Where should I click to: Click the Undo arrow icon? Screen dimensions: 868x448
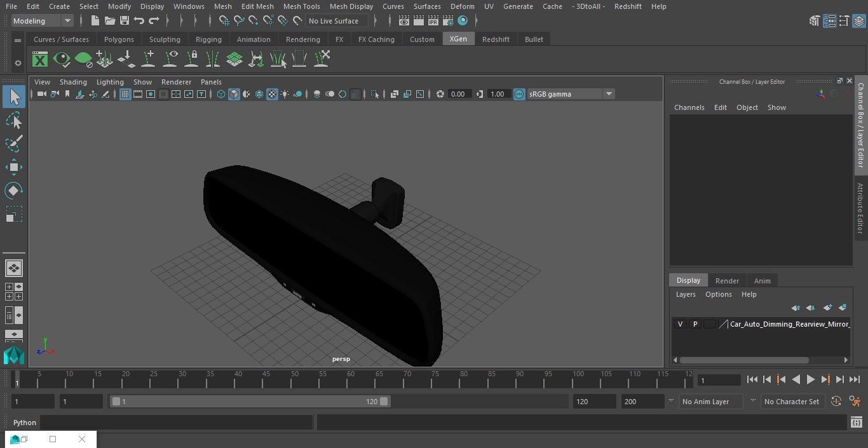(x=139, y=21)
